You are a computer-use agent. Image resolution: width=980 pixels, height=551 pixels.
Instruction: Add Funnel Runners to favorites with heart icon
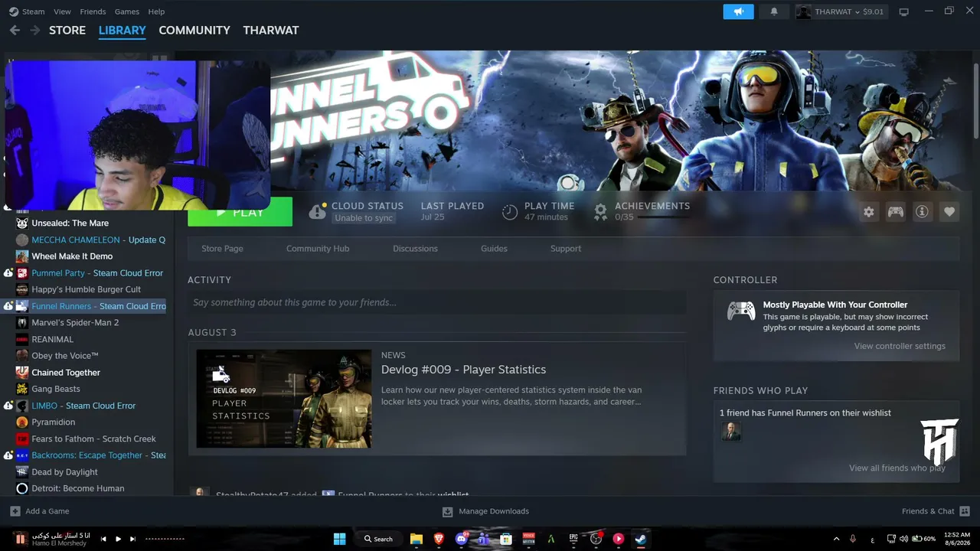tap(949, 212)
